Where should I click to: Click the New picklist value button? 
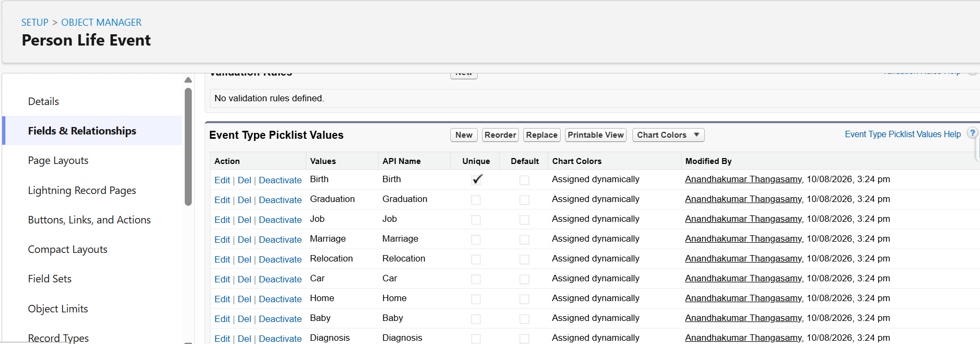click(x=464, y=135)
